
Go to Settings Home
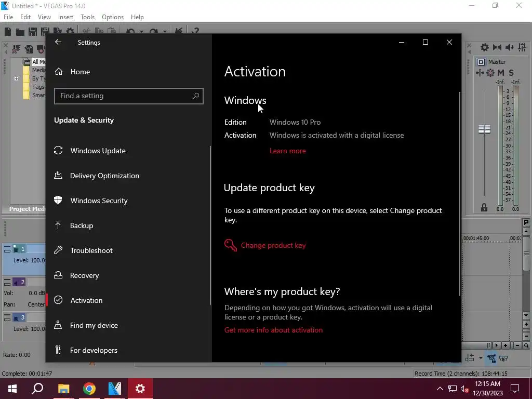[x=80, y=72]
